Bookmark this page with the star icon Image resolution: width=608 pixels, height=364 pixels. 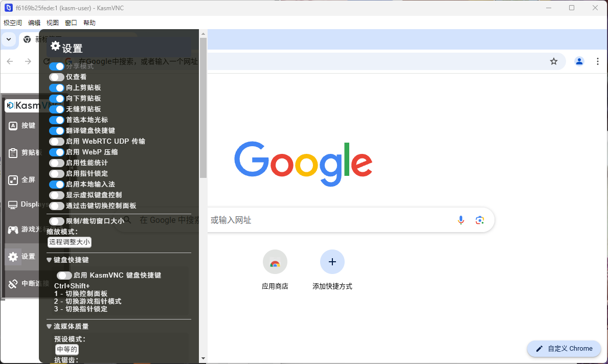click(554, 61)
